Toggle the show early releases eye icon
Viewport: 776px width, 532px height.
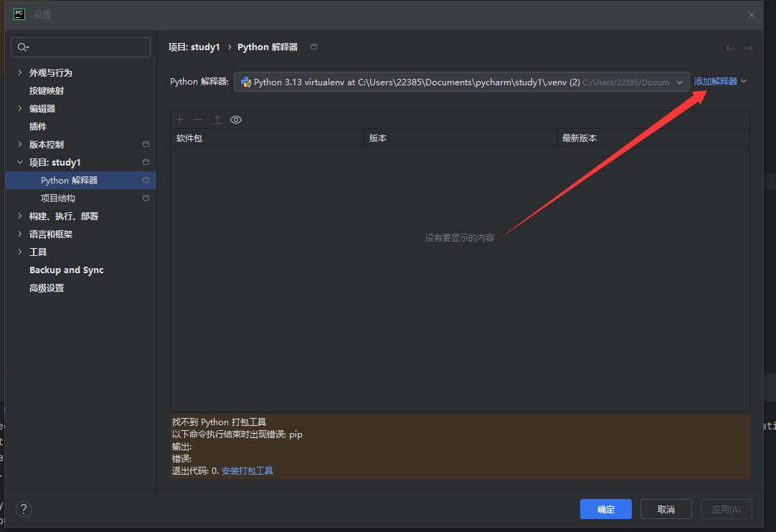click(236, 119)
